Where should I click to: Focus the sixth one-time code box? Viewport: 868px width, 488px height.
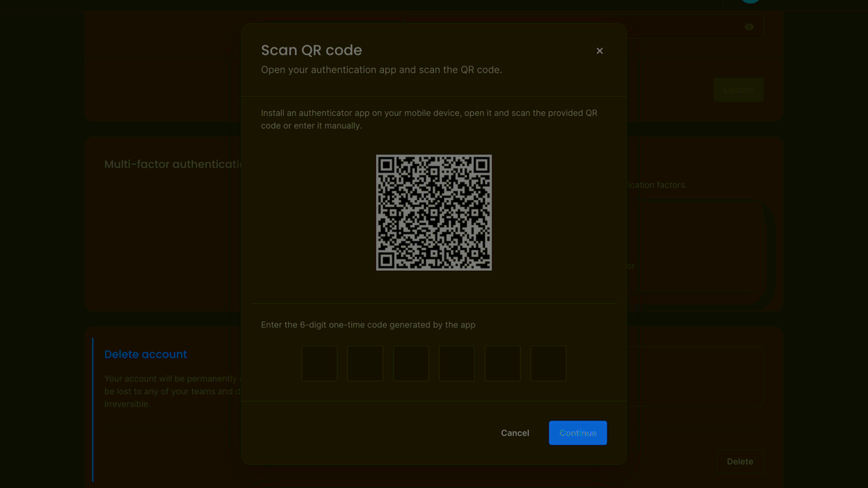click(x=548, y=363)
